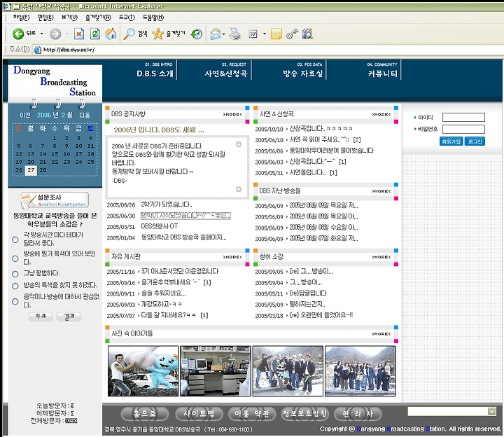The image size is (504, 437).
Task: Select survey option 음악이나 방송에 대해서 관심없다
Action: pos(15,301)
